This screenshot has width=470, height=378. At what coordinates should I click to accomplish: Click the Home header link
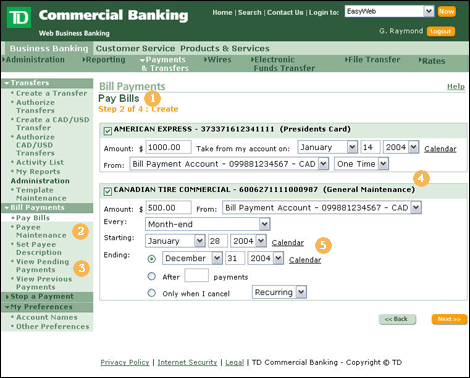click(x=222, y=12)
